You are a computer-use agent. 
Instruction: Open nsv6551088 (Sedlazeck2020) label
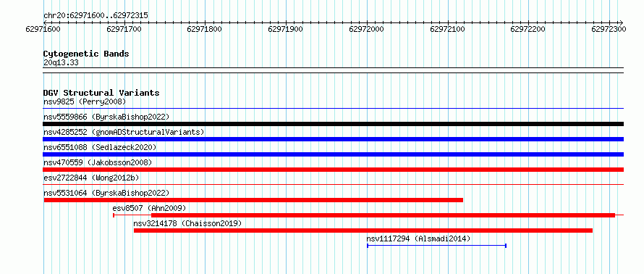[x=100, y=147]
